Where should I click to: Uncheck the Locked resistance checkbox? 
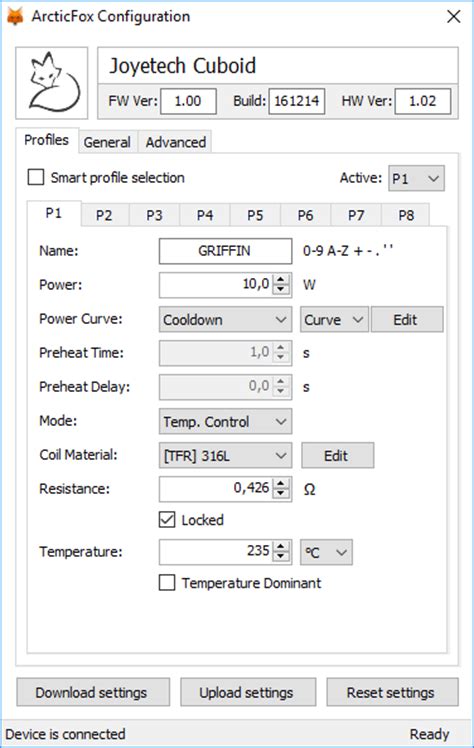[167, 519]
